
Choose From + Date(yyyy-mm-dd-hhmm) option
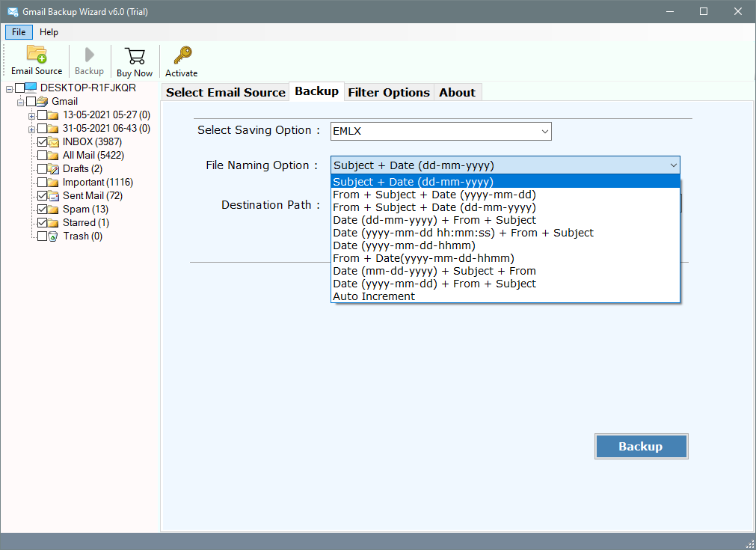click(x=505, y=258)
